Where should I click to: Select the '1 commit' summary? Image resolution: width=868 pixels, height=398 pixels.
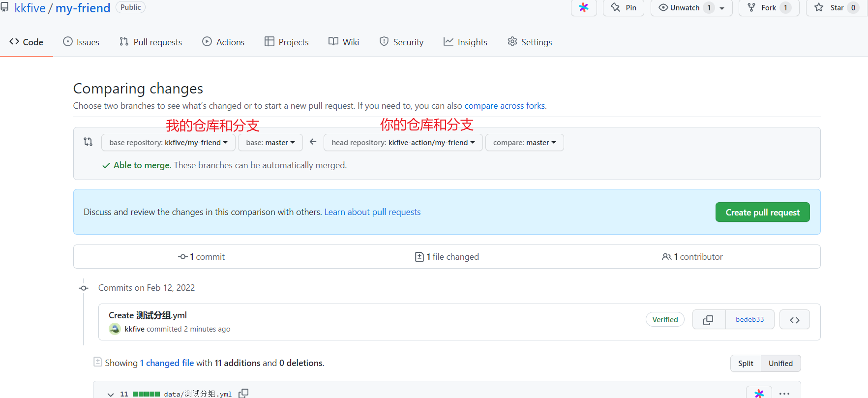pyautogui.click(x=202, y=257)
